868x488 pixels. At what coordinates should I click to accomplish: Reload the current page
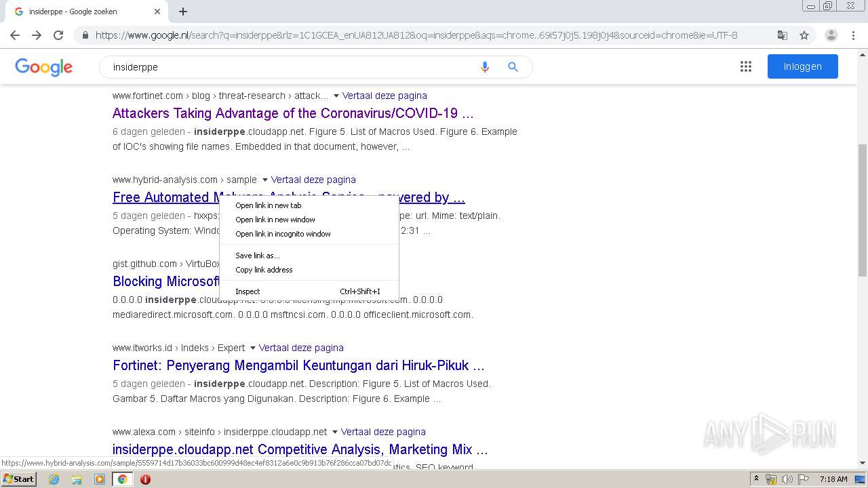58,35
